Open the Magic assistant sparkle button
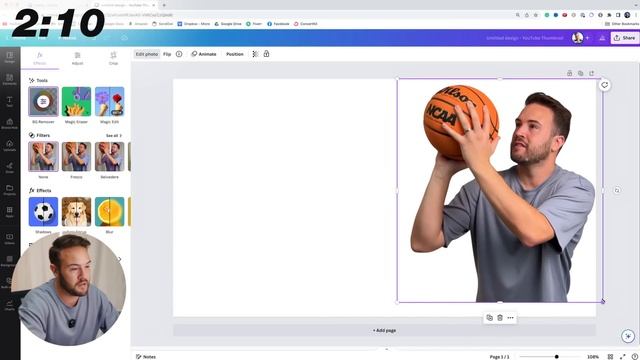The image size is (640, 360). coord(628,336)
